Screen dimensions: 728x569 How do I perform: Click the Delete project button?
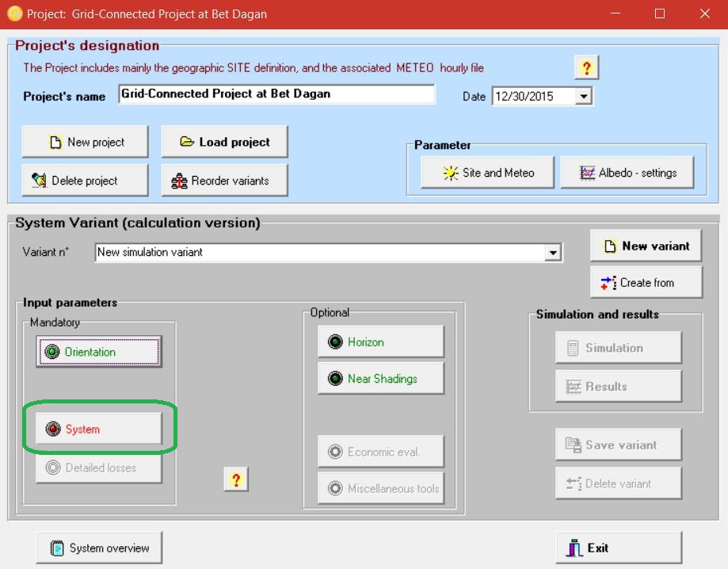[x=85, y=180]
